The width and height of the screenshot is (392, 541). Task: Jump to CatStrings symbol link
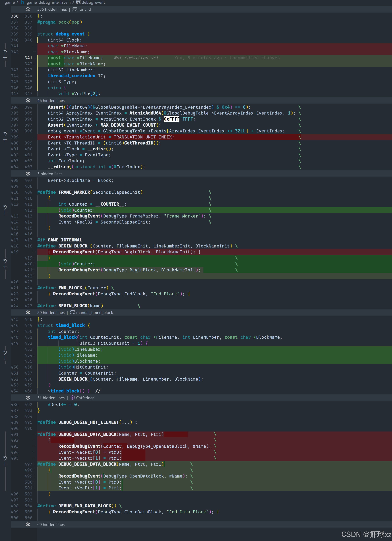(x=85, y=398)
